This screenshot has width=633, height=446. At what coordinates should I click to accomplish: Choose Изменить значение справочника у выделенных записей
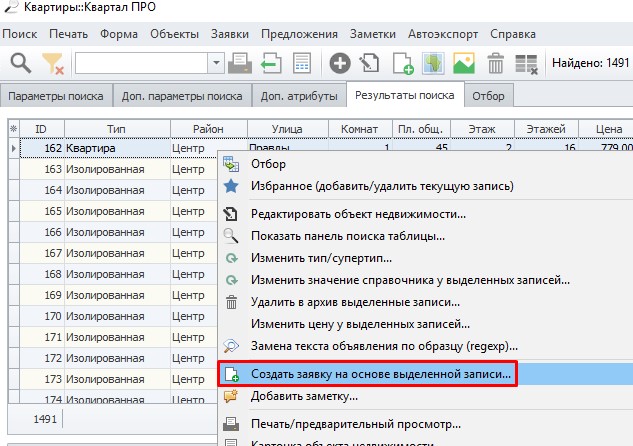pos(425,280)
